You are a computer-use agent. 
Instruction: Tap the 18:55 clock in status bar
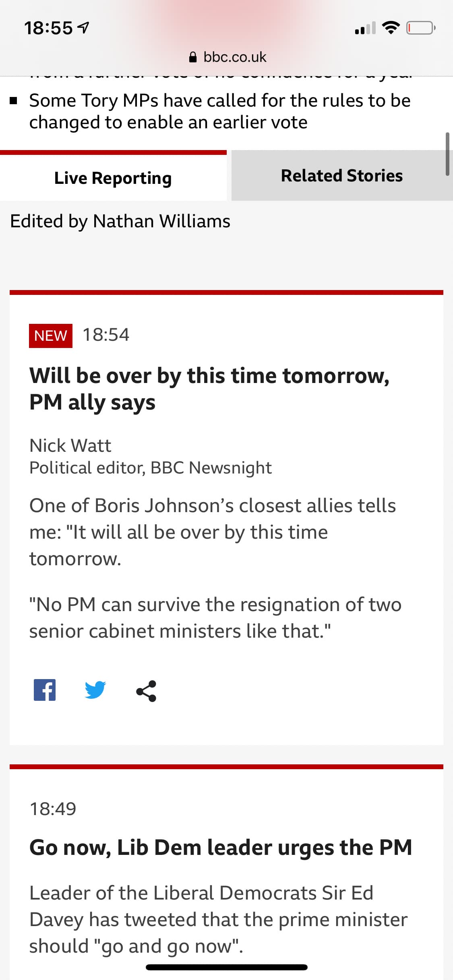48,28
